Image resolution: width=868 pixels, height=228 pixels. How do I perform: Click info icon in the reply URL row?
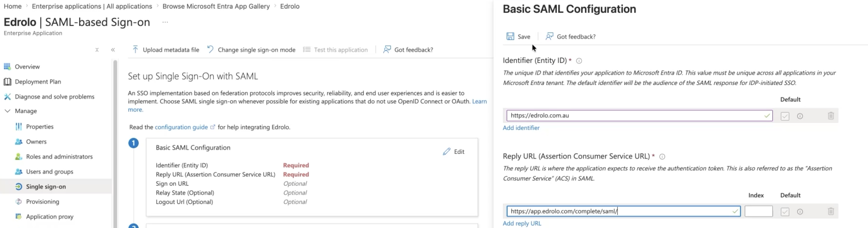800,212
